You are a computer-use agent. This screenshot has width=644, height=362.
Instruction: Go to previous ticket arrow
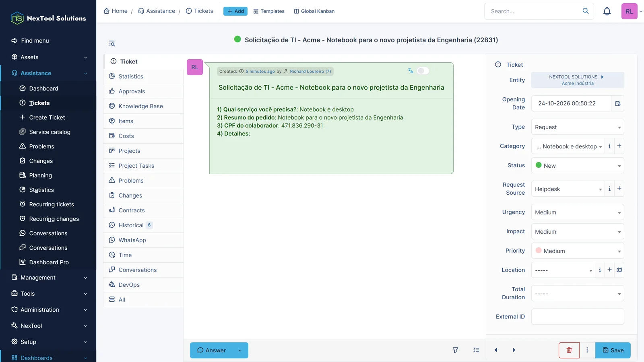click(x=495, y=350)
